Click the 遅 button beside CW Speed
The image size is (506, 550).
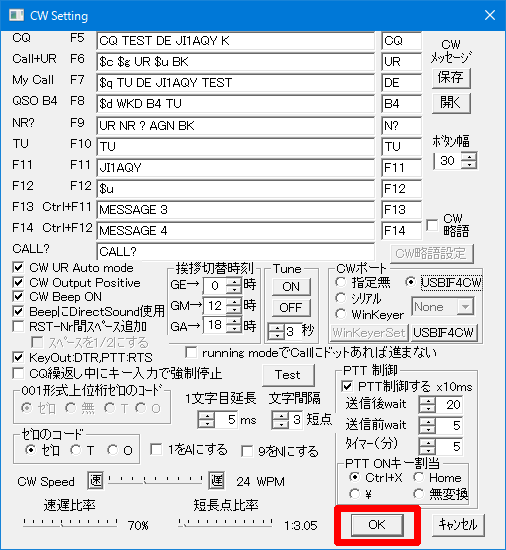pyautogui.click(x=216, y=481)
